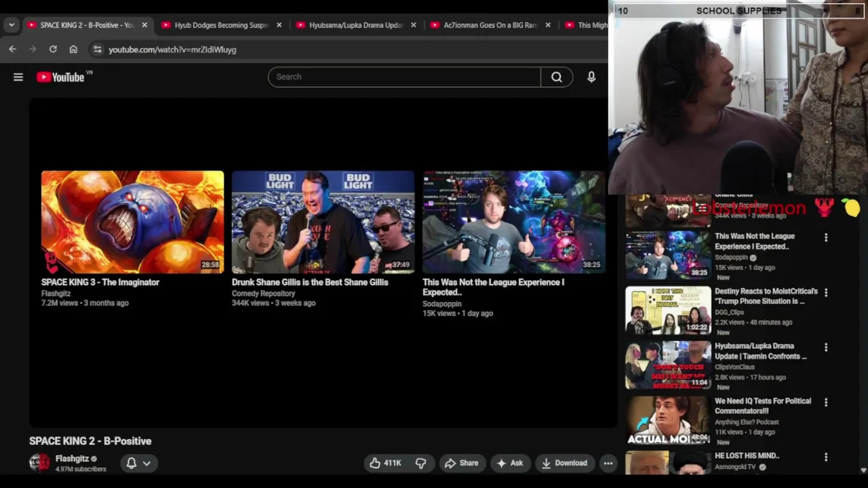This screenshot has height=488, width=868.
Task: Open DGG_Clips channel name
Action: pos(730,312)
